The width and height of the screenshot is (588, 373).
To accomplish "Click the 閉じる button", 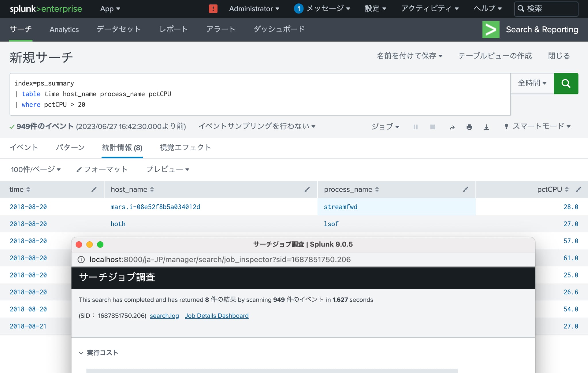I will [559, 56].
